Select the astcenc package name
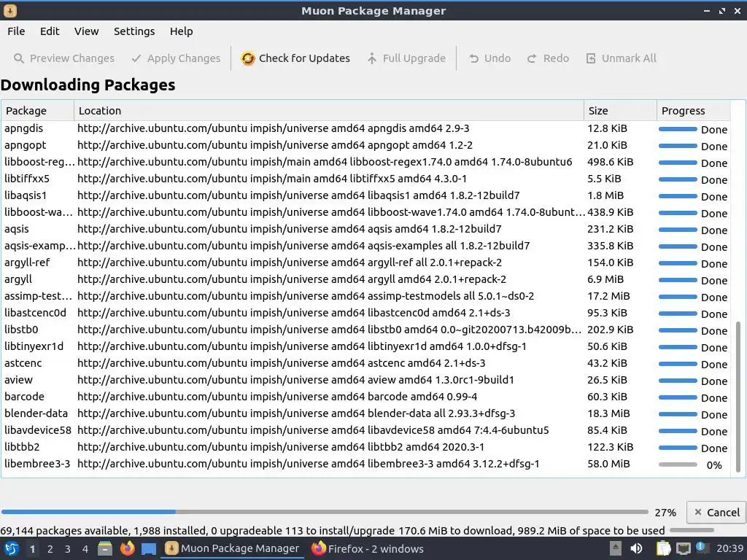The width and height of the screenshot is (747, 560). [x=23, y=363]
